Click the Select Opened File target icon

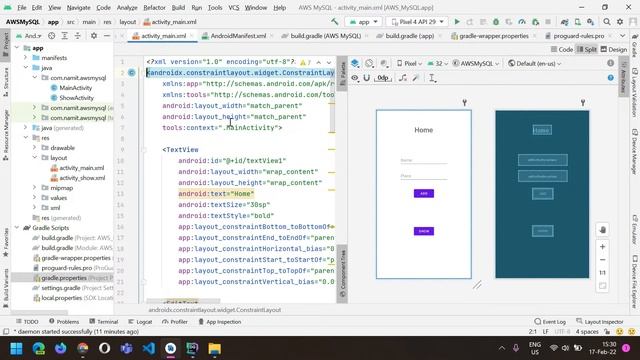click(51, 36)
